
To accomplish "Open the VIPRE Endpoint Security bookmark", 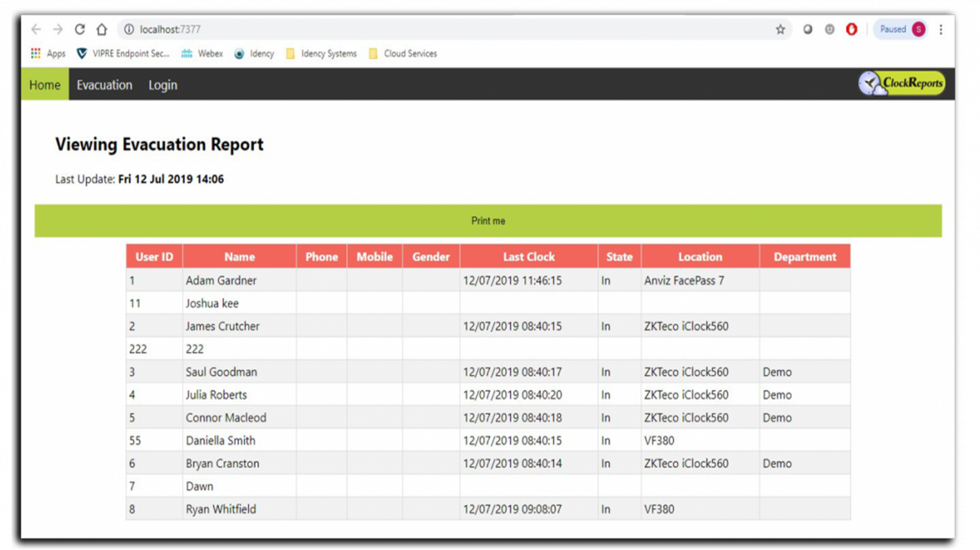I will pos(123,54).
